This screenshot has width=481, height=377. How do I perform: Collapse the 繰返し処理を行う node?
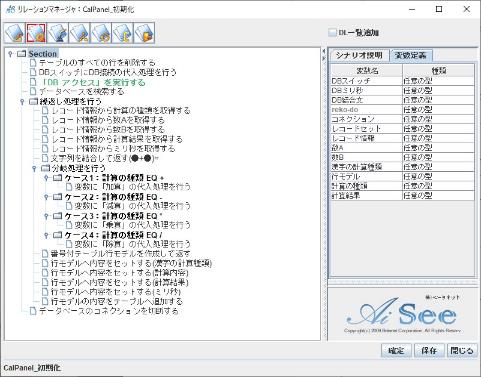click(x=22, y=101)
